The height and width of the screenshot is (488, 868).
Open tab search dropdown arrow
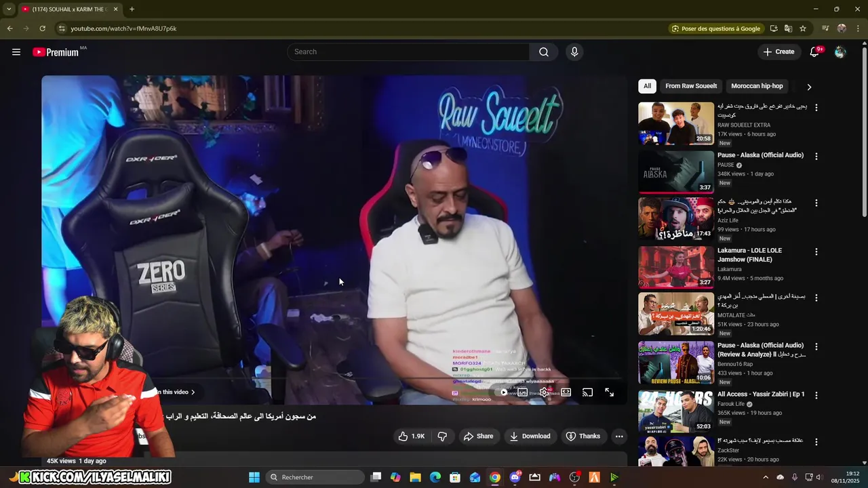point(9,9)
